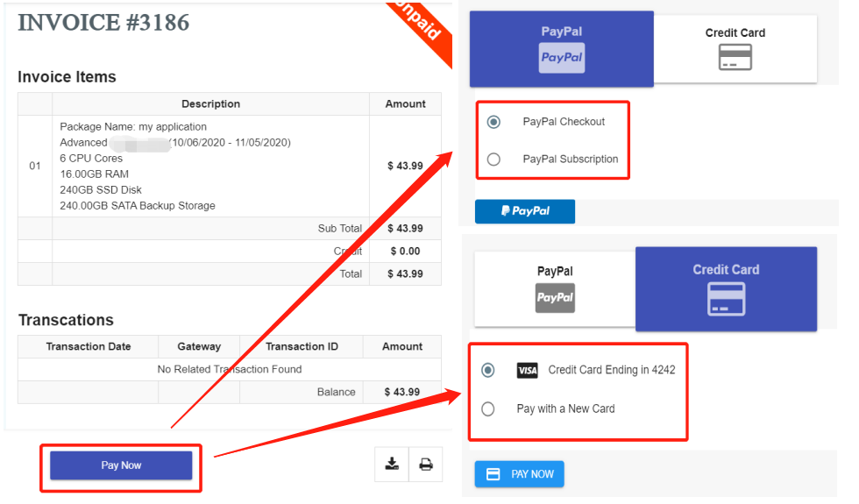Click the gray PayPal logo in the white PayPal tab
Viewport: 859px width, 504px height.
click(555, 298)
